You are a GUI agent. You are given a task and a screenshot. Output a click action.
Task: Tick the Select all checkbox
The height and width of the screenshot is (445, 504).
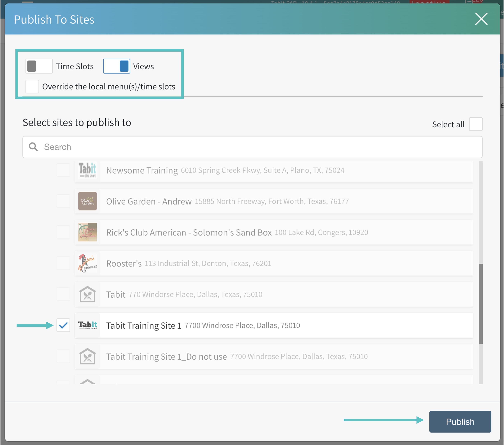(x=475, y=124)
